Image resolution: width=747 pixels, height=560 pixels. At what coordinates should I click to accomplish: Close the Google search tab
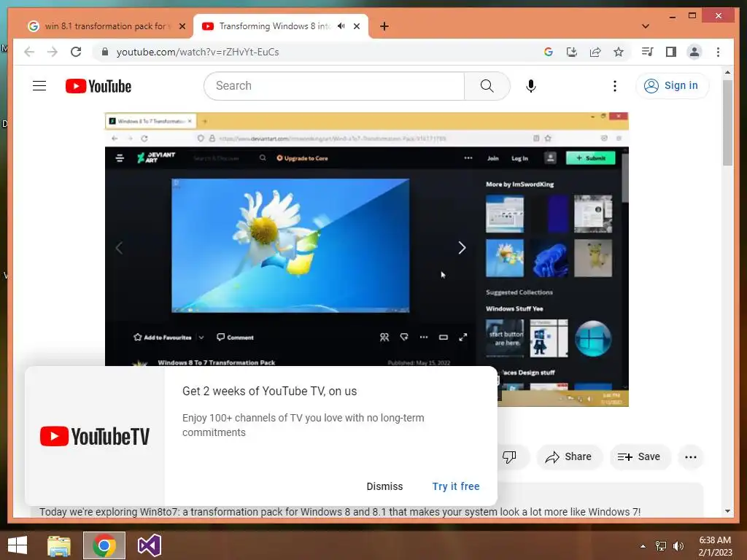[x=182, y=26]
